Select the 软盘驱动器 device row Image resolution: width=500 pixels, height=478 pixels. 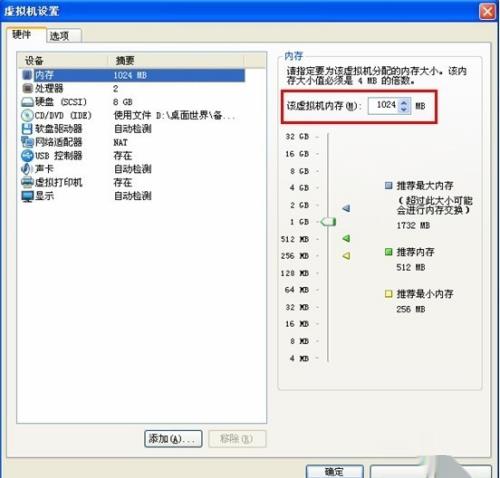pos(133,129)
